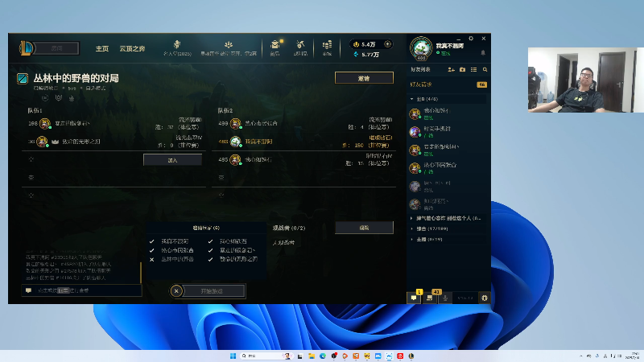Open the 主页 home tab
The width and height of the screenshot is (644, 362).
[102, 48]
